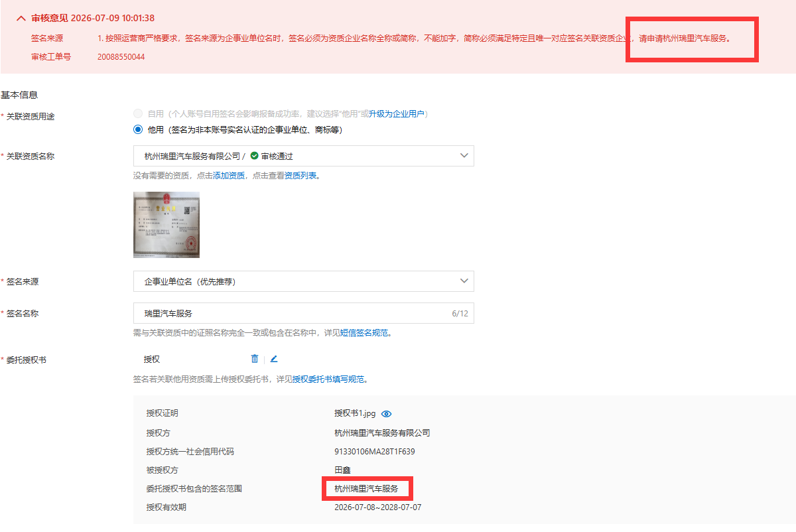Image resolution: width=796 pixels, height=532 pixels.
Task: Click the 添加资质 link
Action: [x=229, y=176]
